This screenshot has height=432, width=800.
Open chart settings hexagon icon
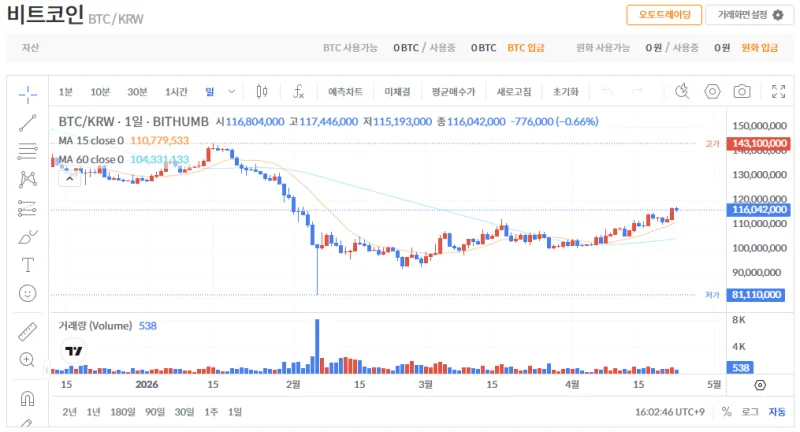[x=712, y=92]
